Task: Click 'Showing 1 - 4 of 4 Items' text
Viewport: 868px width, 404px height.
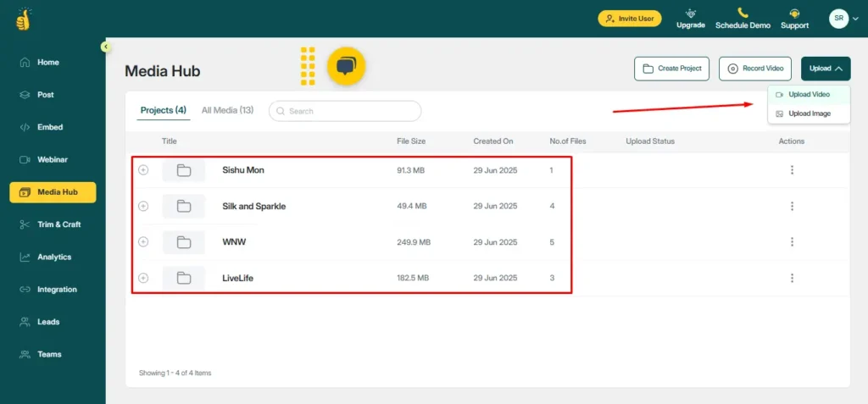Action: [175, 373]
